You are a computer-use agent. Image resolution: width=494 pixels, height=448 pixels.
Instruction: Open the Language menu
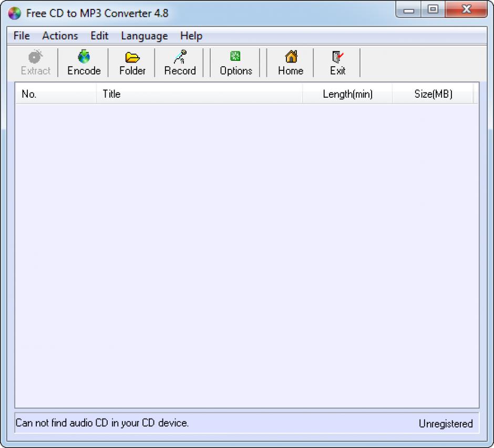click(145, 36)
